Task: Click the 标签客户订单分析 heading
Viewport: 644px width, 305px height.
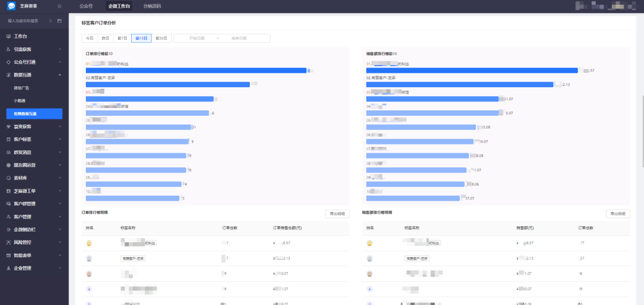Action: (98, 23)
